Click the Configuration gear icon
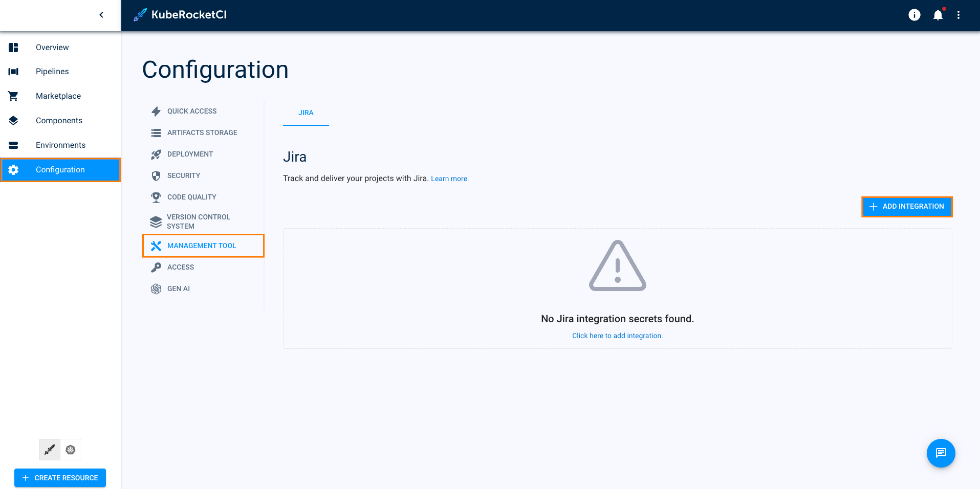The image size is (980, 489). (x=12, y=169)
